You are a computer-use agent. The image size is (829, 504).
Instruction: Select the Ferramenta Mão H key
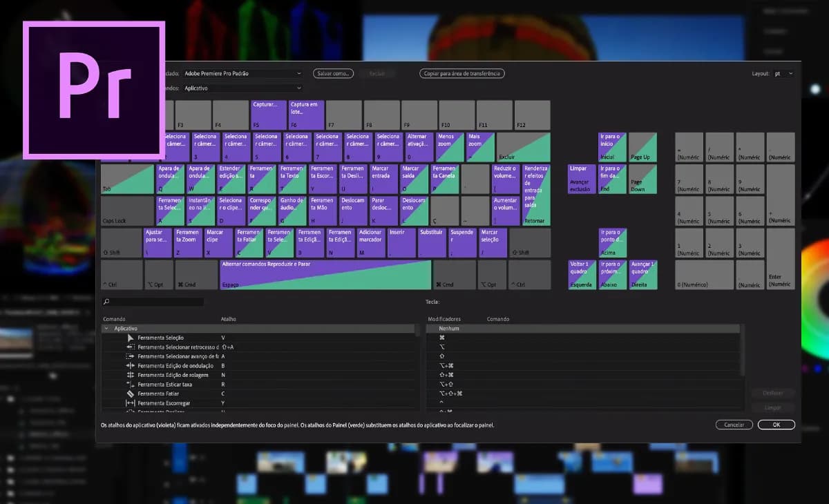[x=323, y=211]
